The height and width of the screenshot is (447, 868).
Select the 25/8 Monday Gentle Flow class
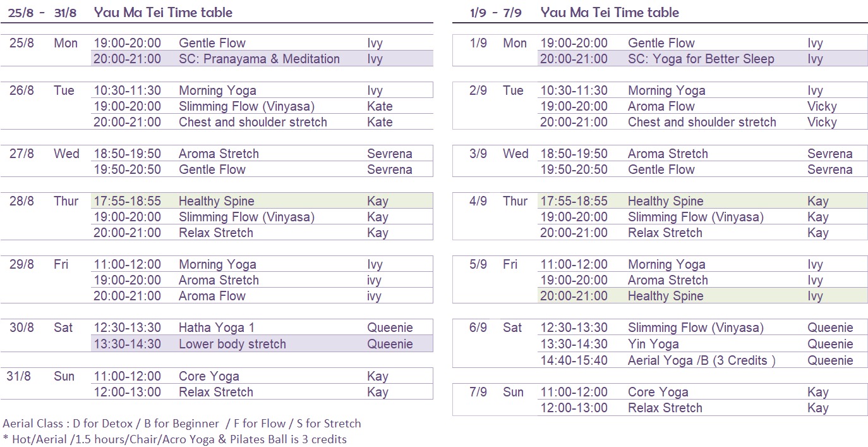click(x=262, y=43)
